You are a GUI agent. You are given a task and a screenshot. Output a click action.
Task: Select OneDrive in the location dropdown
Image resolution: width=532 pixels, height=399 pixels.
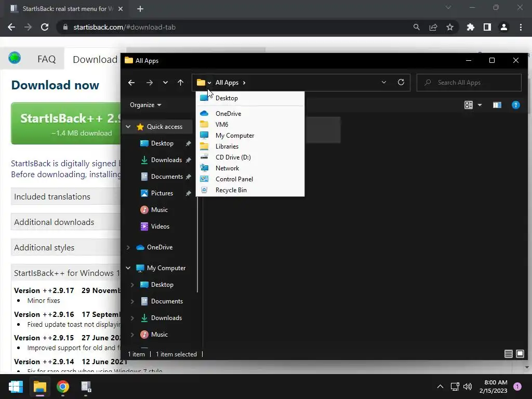click(x=250, y=114)
